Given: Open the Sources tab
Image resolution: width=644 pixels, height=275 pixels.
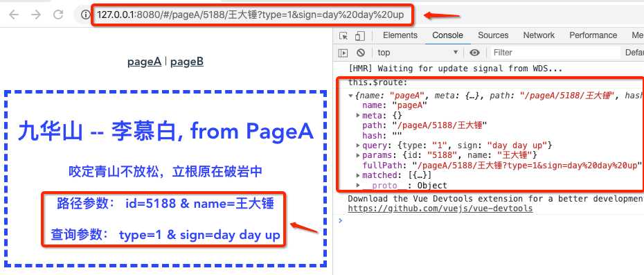Looking at the screenshot, I should 493,35.
